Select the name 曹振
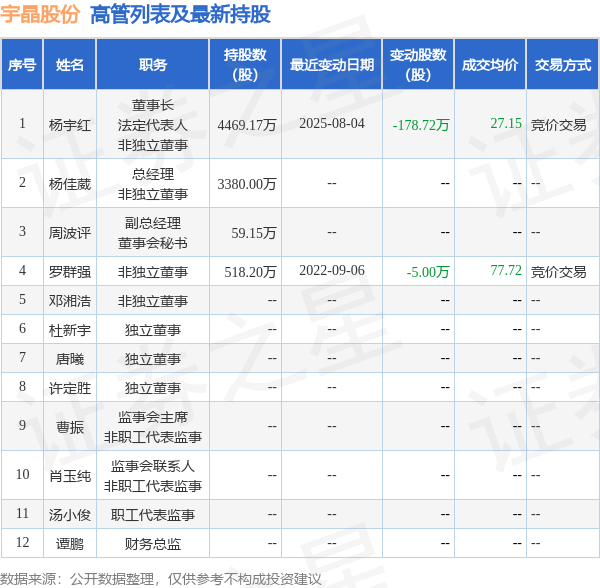Screen dimensions: 600x588 click(70, 427)
